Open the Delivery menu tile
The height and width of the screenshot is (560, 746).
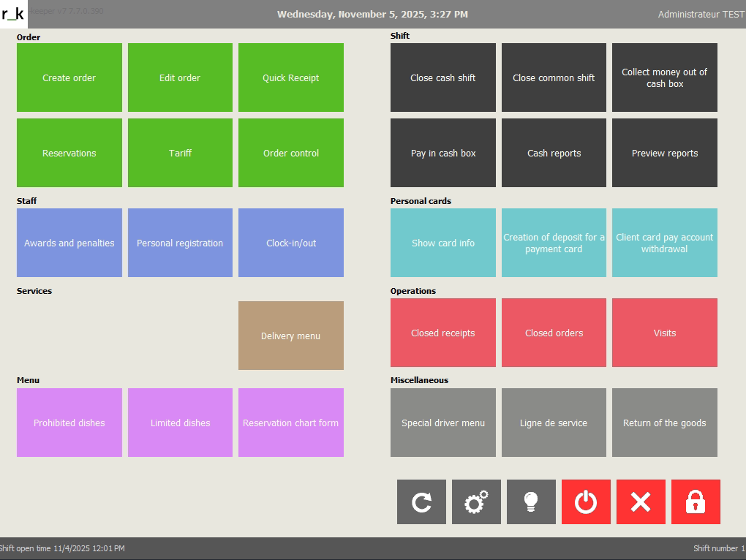click(291, 336)
